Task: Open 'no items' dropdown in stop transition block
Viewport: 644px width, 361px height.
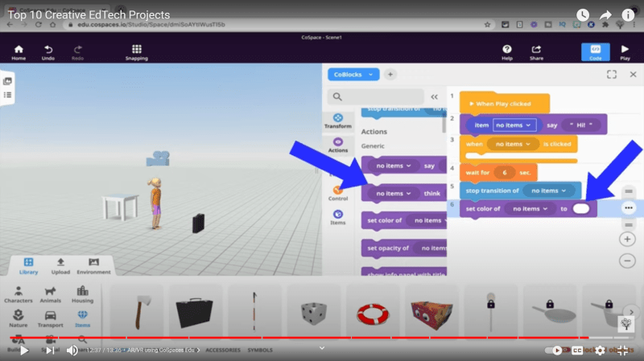Action: coord(551,191)
